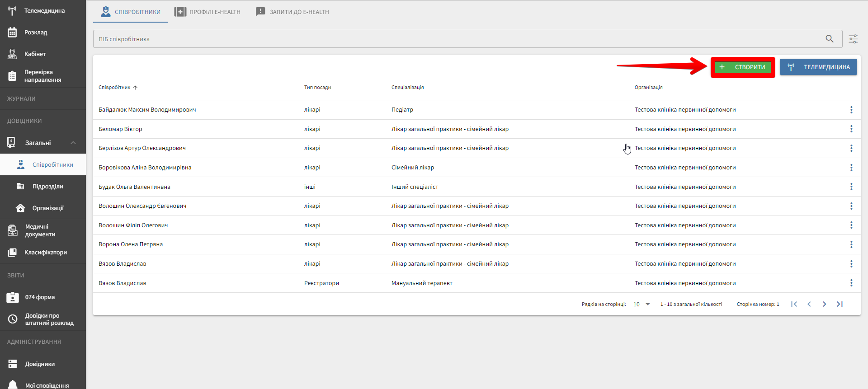868x389 pixels.
Task: Click the green Створити button
Action: tap(743, 67)
